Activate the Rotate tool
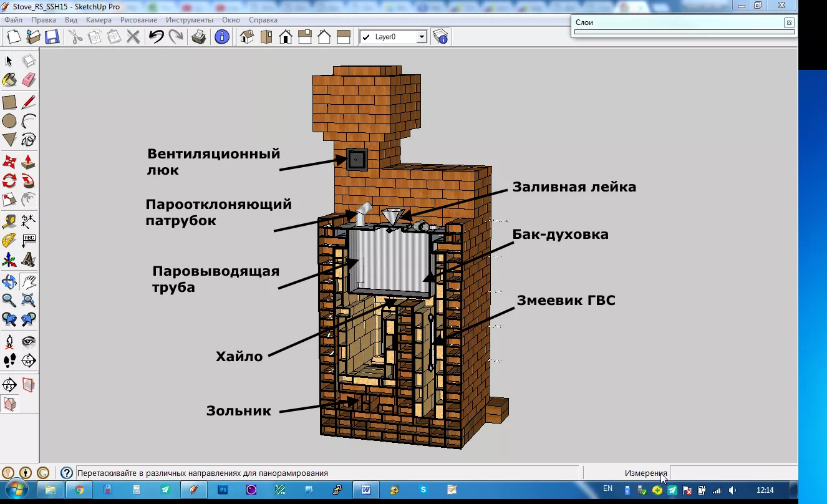827x504 pixels. tap(9, 181)
